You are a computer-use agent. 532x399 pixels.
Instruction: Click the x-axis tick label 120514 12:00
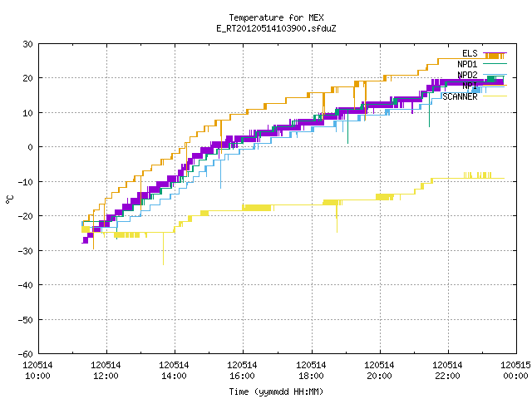point(106,371)
